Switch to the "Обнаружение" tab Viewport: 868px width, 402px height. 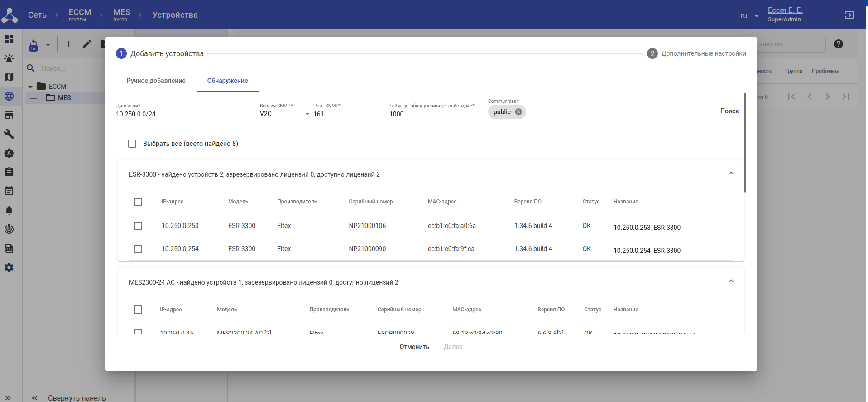(x=228, y=81)
